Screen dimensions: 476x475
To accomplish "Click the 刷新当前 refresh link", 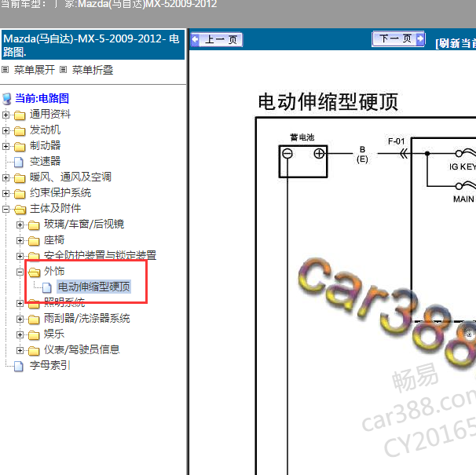I will pos(456,43).
